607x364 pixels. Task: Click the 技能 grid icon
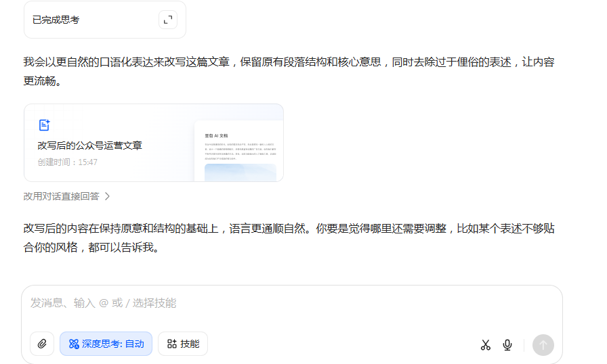coord(172,344)
